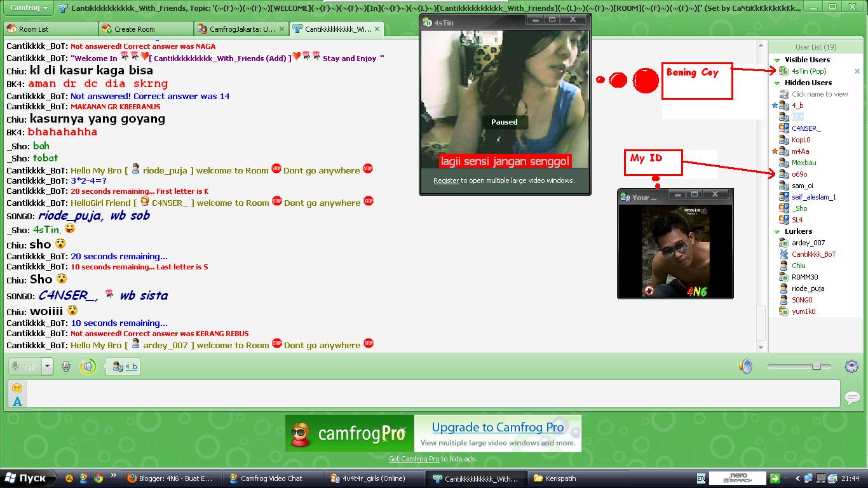This screenshot has width=868, height=488.
Task: Switch to the Create Room tab
Action: [x=146, y=29]
